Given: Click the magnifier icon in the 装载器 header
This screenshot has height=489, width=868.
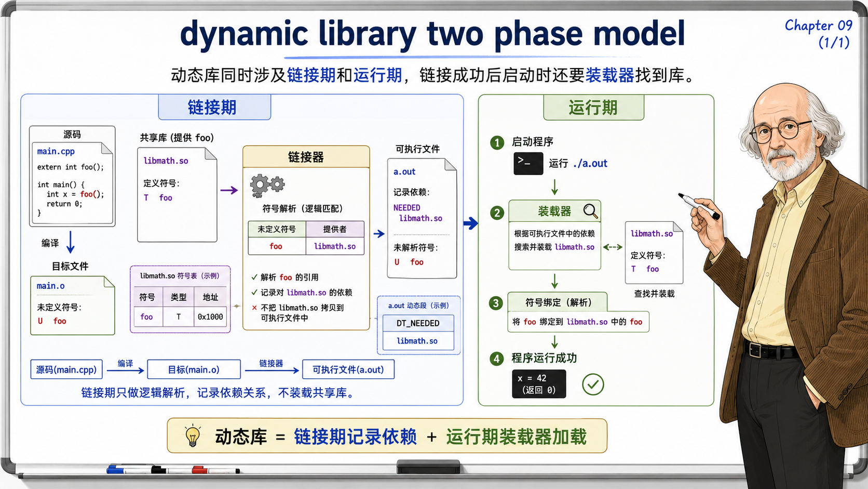Looking at the screenshot, I should tap(590, 211).
